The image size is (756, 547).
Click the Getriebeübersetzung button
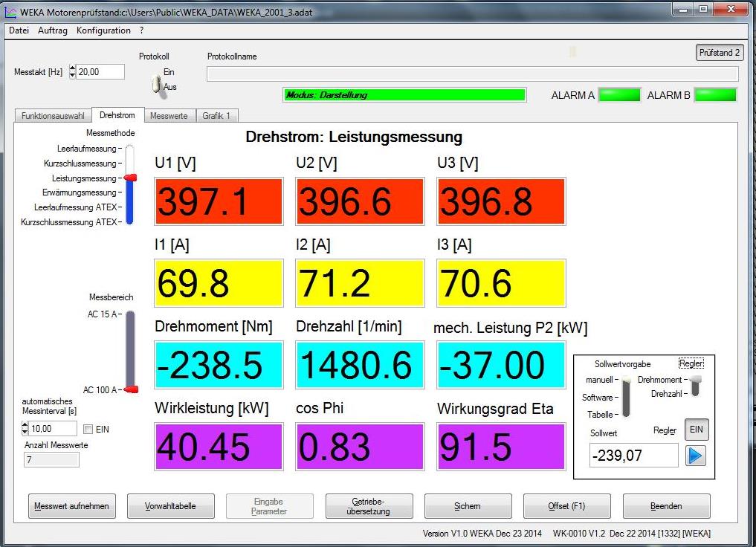369,506
